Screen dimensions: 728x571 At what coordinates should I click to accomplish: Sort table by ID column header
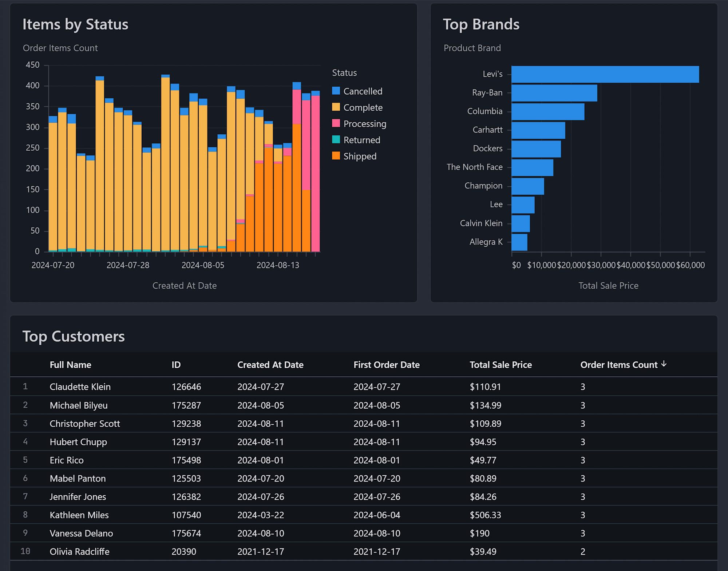176,365
